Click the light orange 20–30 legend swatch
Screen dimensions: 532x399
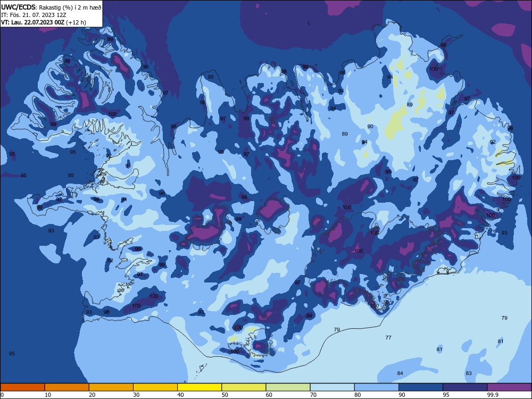coord(111,387)
